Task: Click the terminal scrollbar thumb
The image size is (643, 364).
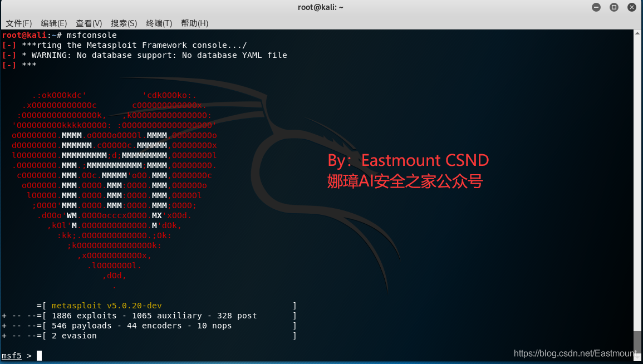Action: tap(637, 342)
